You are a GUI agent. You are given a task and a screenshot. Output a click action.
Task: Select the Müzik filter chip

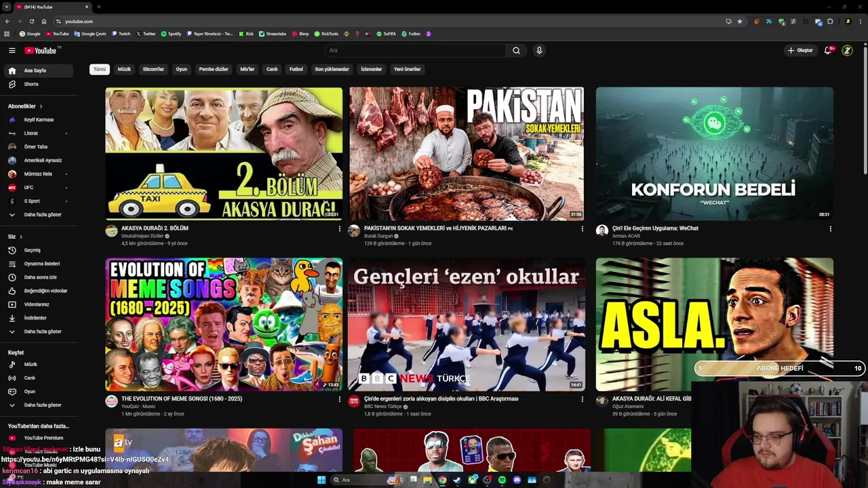124,69
